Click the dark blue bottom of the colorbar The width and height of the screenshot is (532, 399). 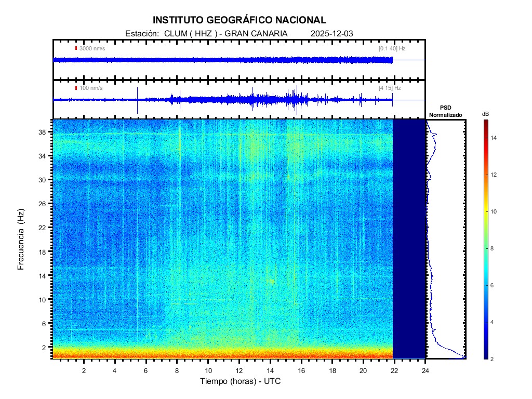coord(485,356)
